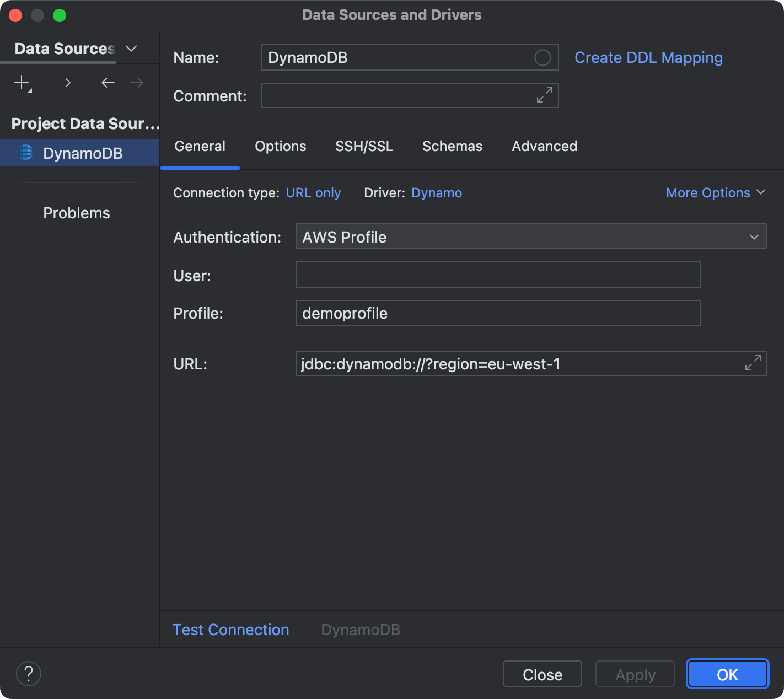This screenshot has height=699, width=784.
Task: Click the Create DDL Mapping link
Action: pyautogui.click(x=648, y=57)
